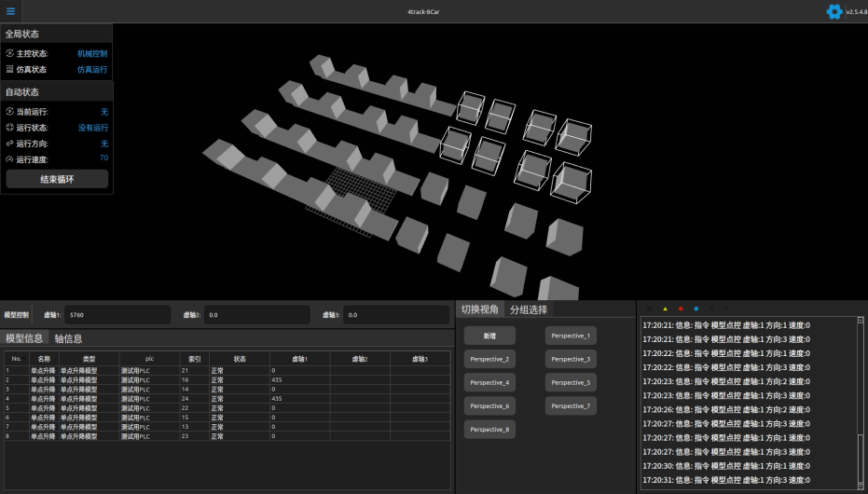Select the 模型信息 tab
868x494 pixels.
tap(24, 338)
